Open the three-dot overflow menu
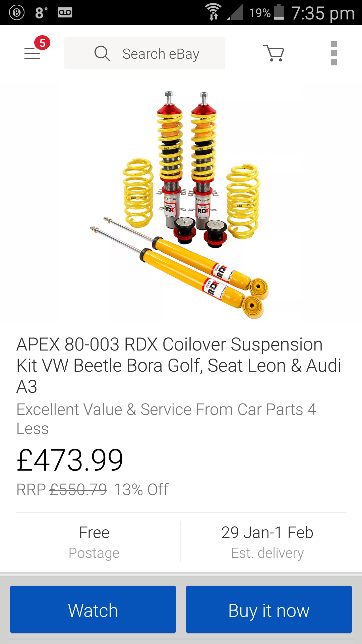The width and height of the screenshot is (362, 644). (x=334, y=53)
